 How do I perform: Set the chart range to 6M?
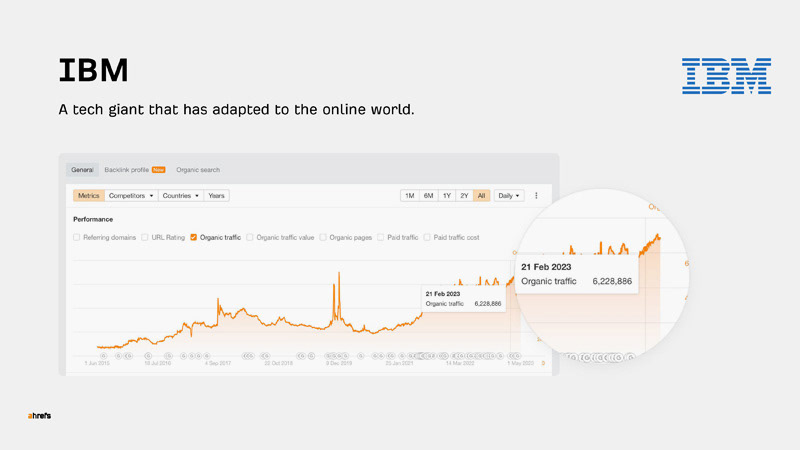click(429, 196)
